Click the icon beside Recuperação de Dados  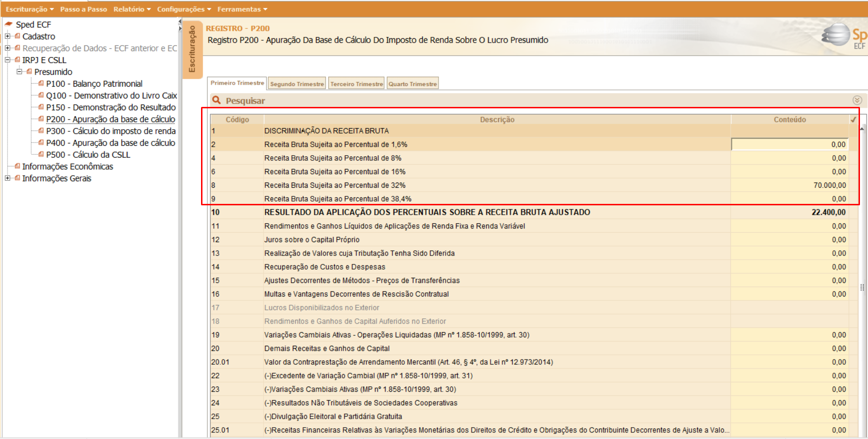click(18, 48)
